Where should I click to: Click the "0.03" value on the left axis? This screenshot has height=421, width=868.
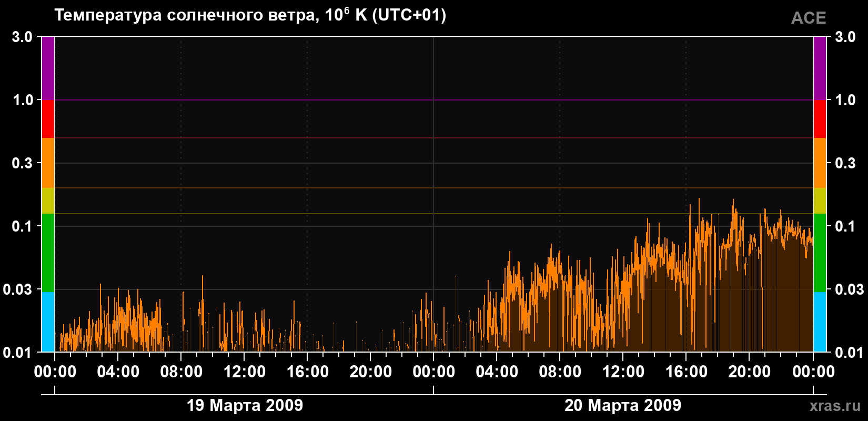18,289
